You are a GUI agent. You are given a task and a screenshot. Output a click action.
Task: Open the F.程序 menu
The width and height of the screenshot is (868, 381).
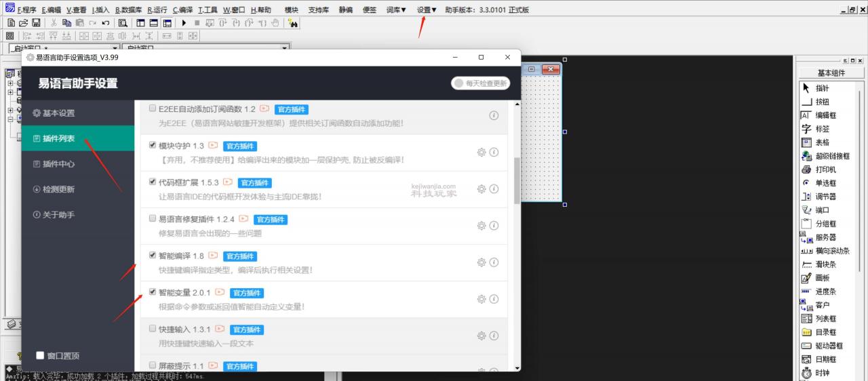pos(26,10)
